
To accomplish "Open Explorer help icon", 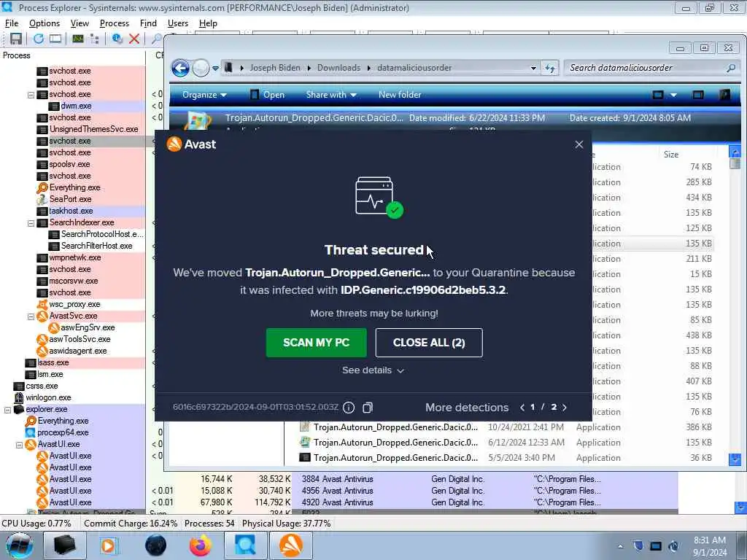I will point(724,95).
